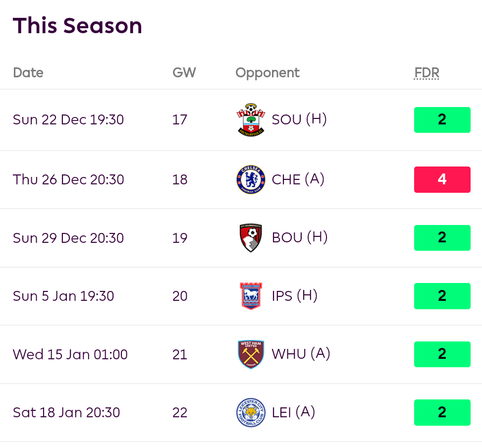
Task: Click the Opponent column header
Action: 268,73
